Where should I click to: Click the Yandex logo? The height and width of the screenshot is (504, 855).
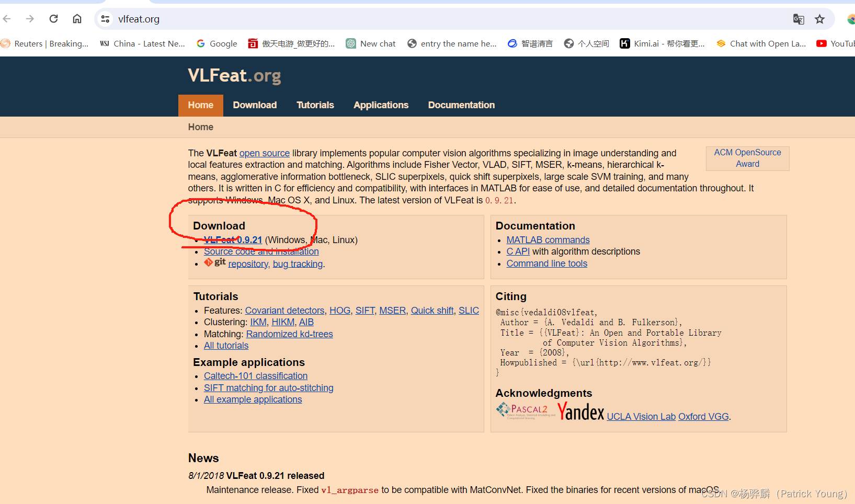[x=580, y=411]
